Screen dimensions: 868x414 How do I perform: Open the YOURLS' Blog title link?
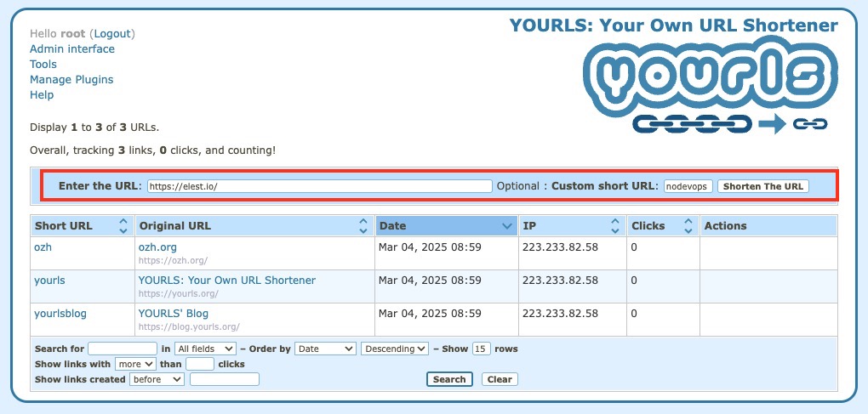[174, 314]
